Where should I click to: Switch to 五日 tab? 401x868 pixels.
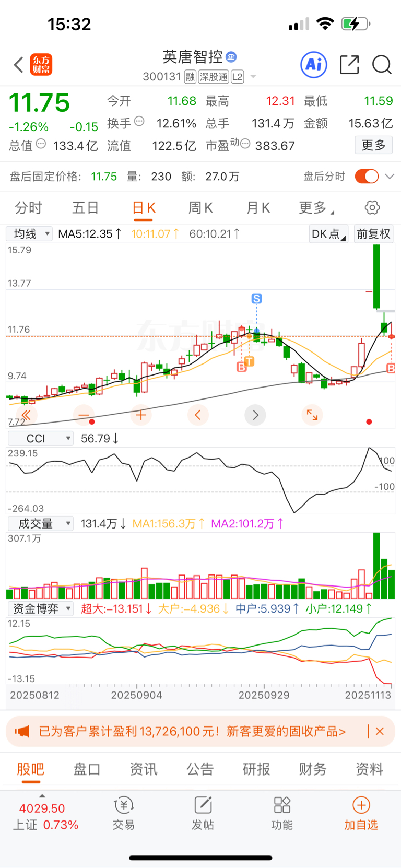point(85,208)
